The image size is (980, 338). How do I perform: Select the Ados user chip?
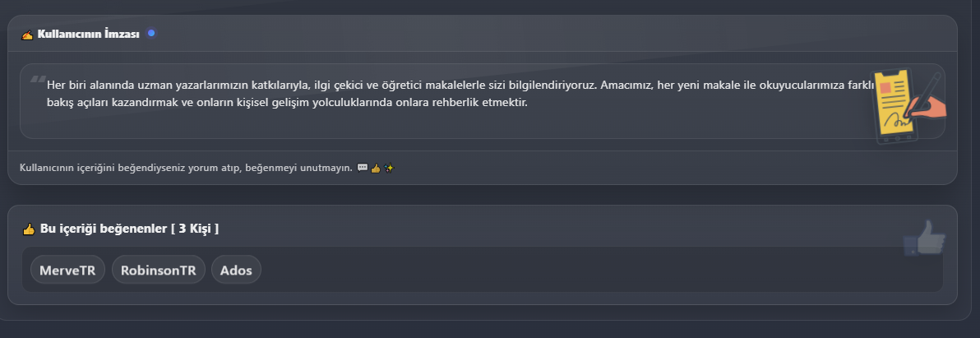click(x=236, y=270)
